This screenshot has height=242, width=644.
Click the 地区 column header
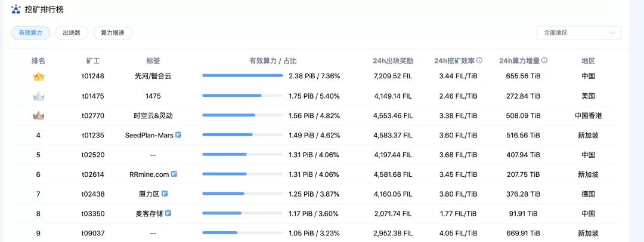pos(588,61)
